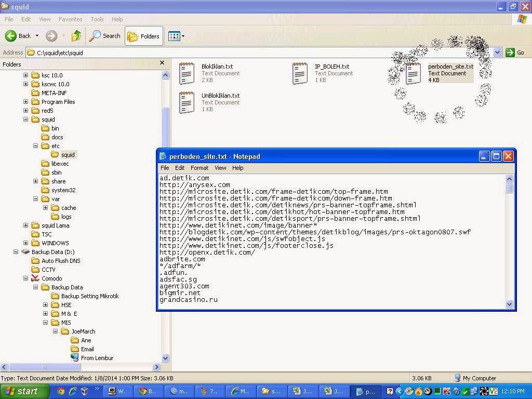Select the Backup Setting Mikrotik folder
This screenshot has height=399, width=532.
tap(85, 296)
